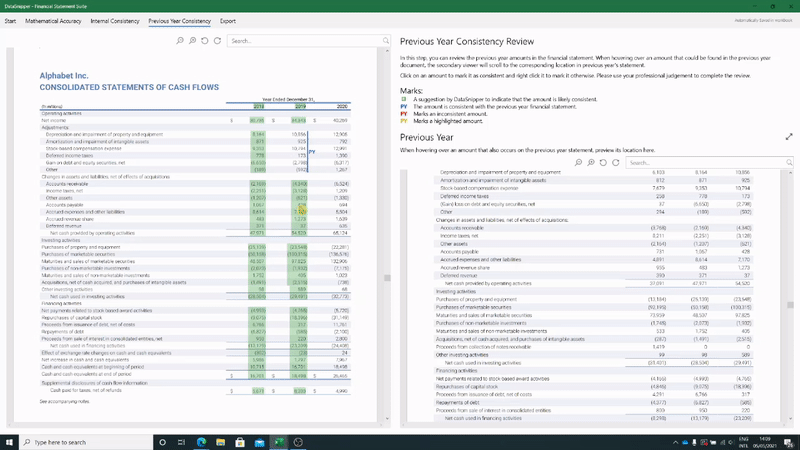Open Cortana from the taskbar
800x450 pixels.
[x=162, y=442]
